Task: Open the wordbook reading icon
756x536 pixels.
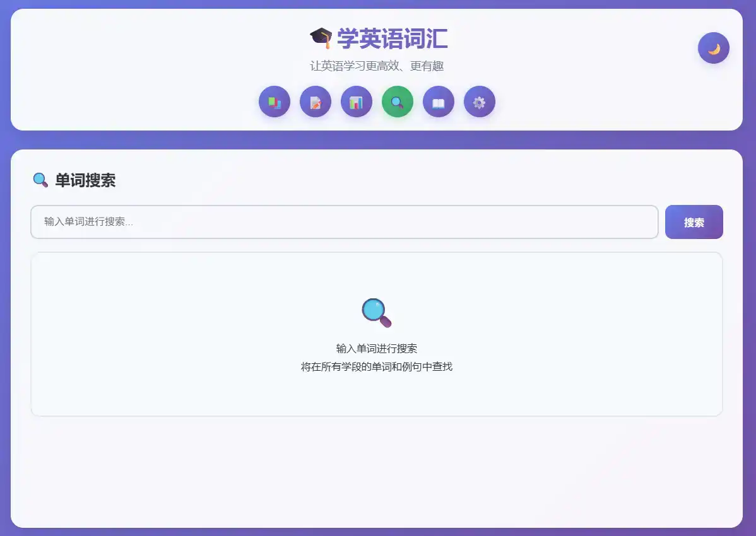Action: coord(438,102)
